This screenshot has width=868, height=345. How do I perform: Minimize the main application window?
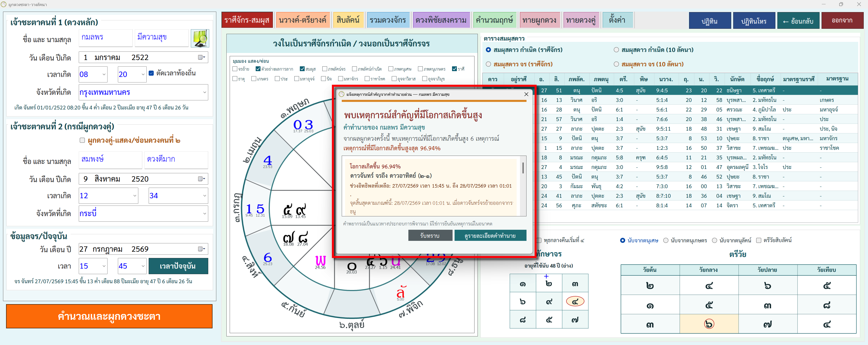(x=824, y=4)
